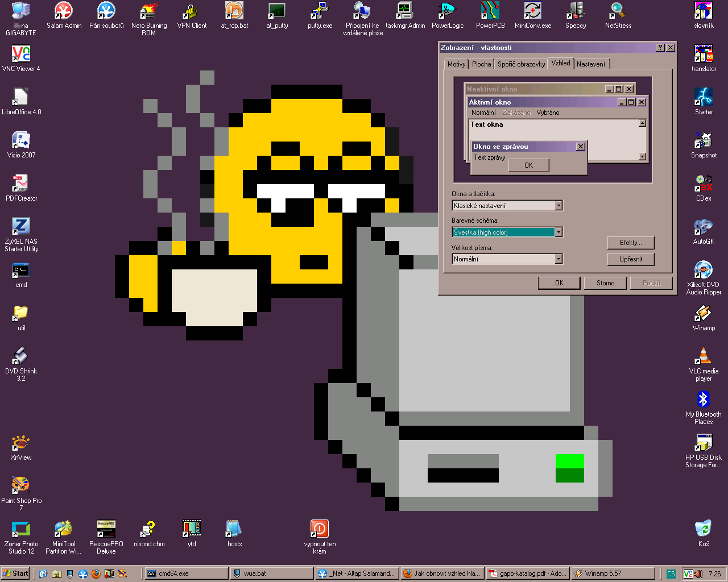Select the NetStress desktop icon
The width and height of the screenshot is (728, 582).
point(618,15)
